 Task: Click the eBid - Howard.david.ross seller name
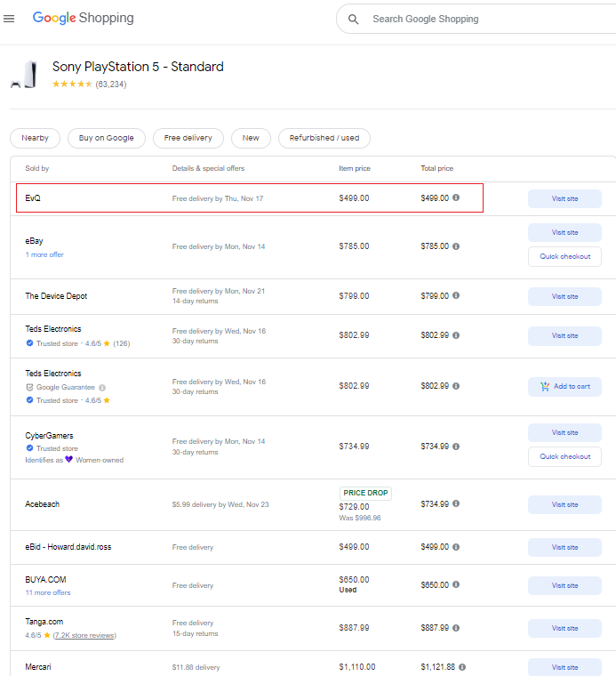coord(68,547)
